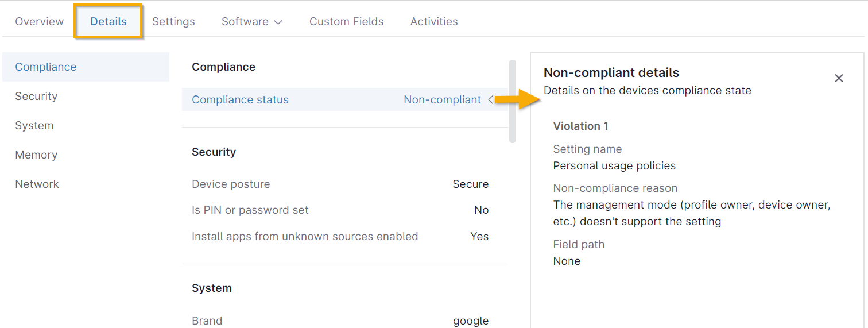Screen dimensions: 868x328
Task: Open the Overview tab
Action: click(x=39, y=21)
